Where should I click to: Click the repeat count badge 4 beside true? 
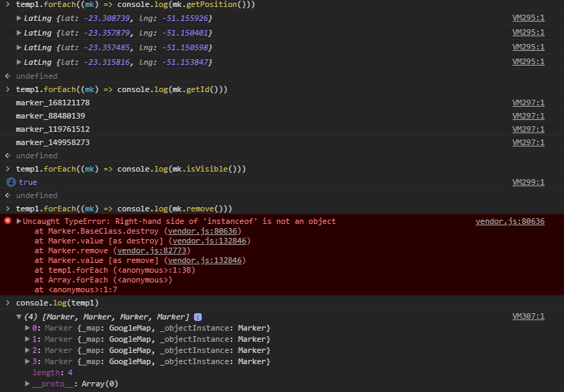[x=10, y=182]
